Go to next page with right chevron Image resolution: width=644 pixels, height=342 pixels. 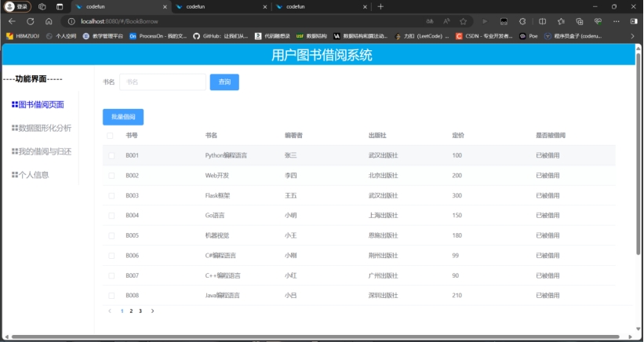click(152, 311)
